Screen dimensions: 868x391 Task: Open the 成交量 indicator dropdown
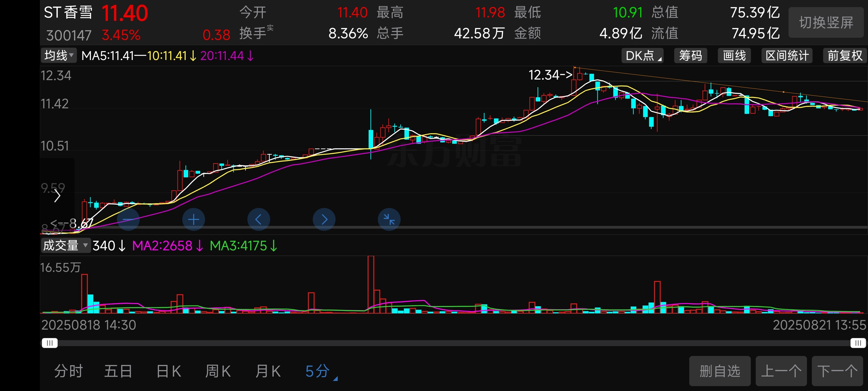click(65, 246)
